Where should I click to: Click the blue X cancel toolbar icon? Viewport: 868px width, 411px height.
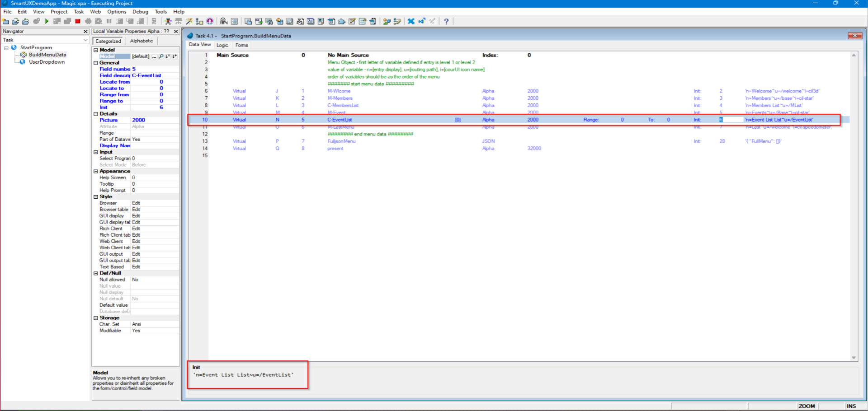pyautogui.click(x=411, y=21)
